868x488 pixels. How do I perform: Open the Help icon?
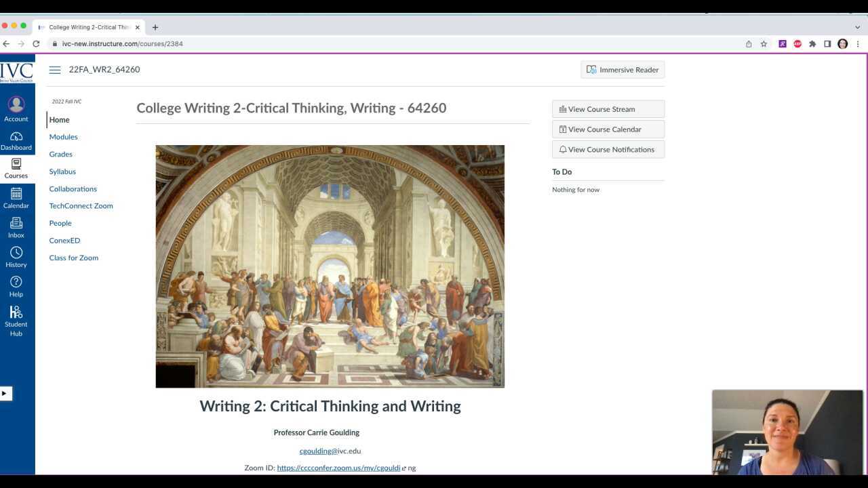(16, 285)
